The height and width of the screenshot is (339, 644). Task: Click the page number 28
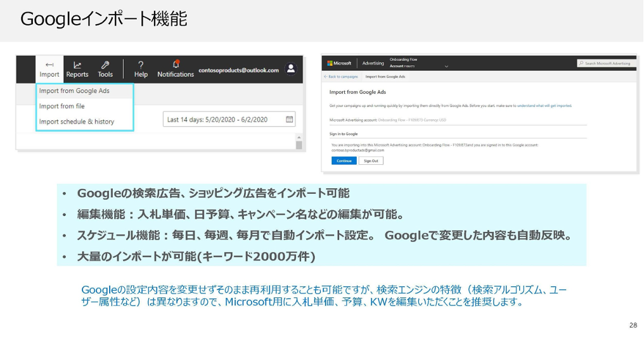[633, 326]
